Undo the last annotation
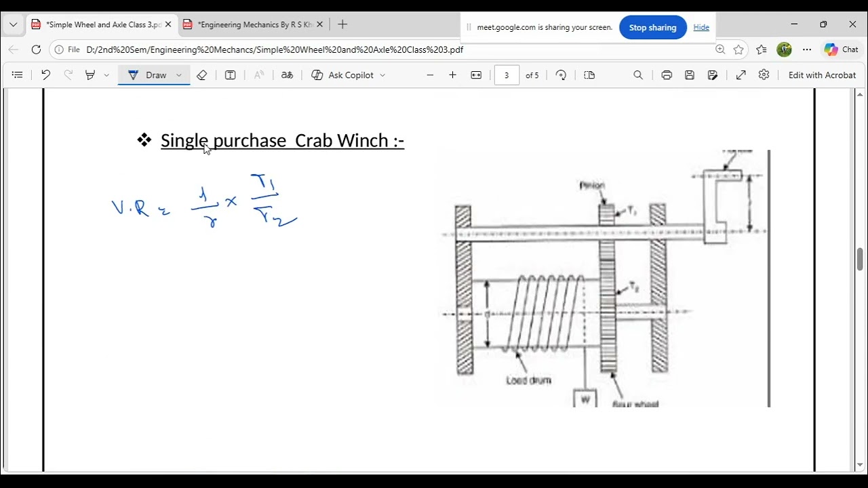868x488 pixels. tap(45, 75)
